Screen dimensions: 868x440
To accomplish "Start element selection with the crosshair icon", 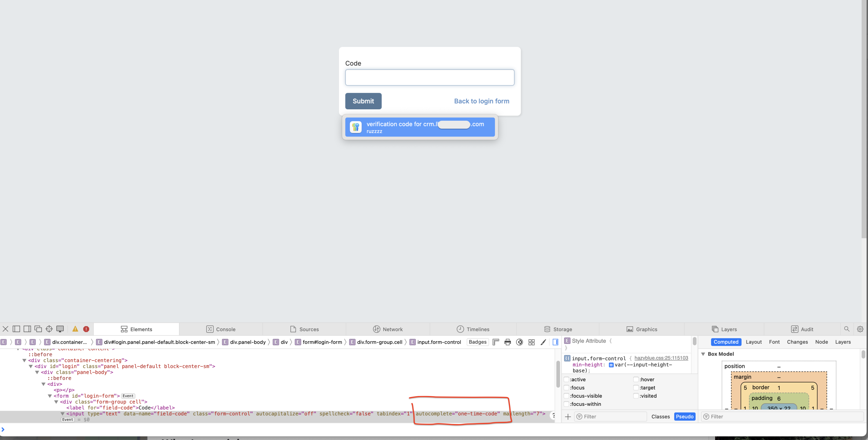I will (49, 329).
